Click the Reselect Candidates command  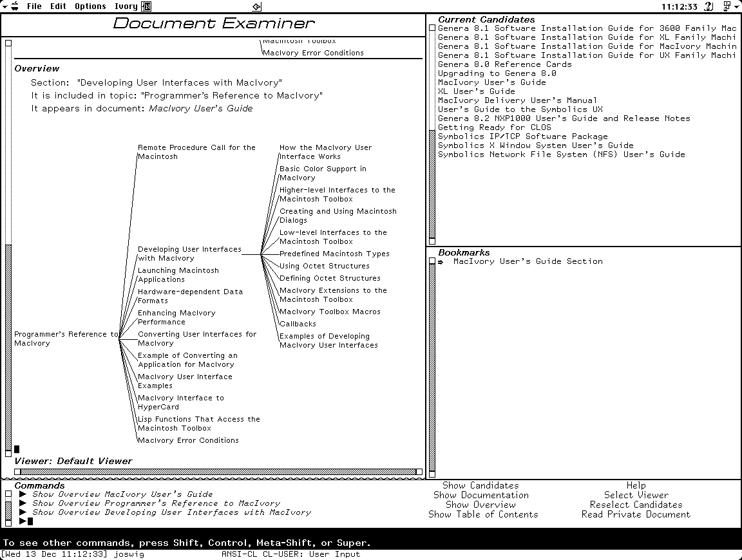point(636,505)
